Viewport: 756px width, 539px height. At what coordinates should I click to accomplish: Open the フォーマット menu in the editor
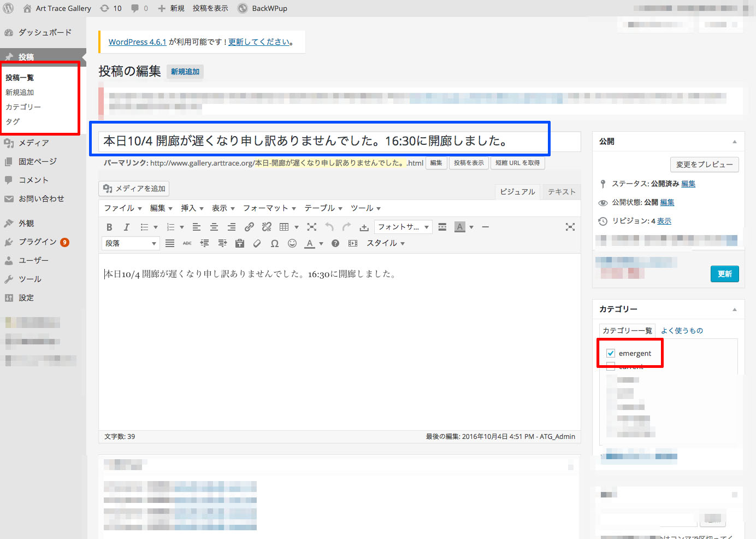pos(269,208)
